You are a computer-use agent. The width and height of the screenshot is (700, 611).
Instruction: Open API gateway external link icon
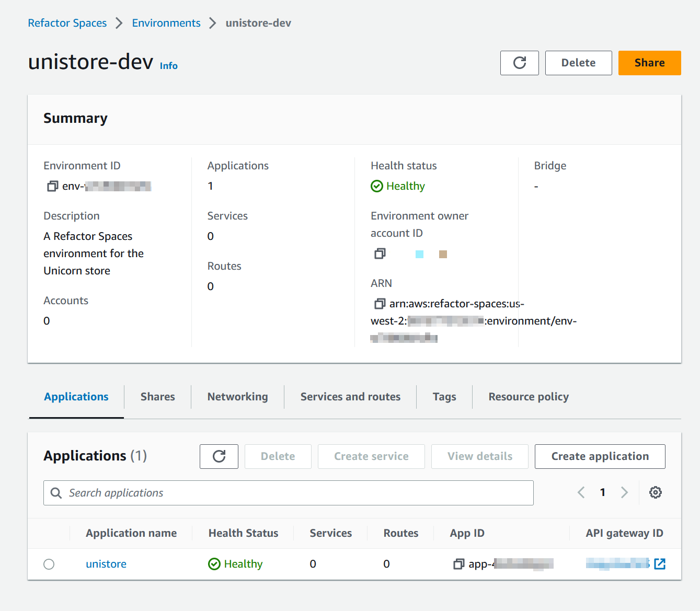coord(660,563)
